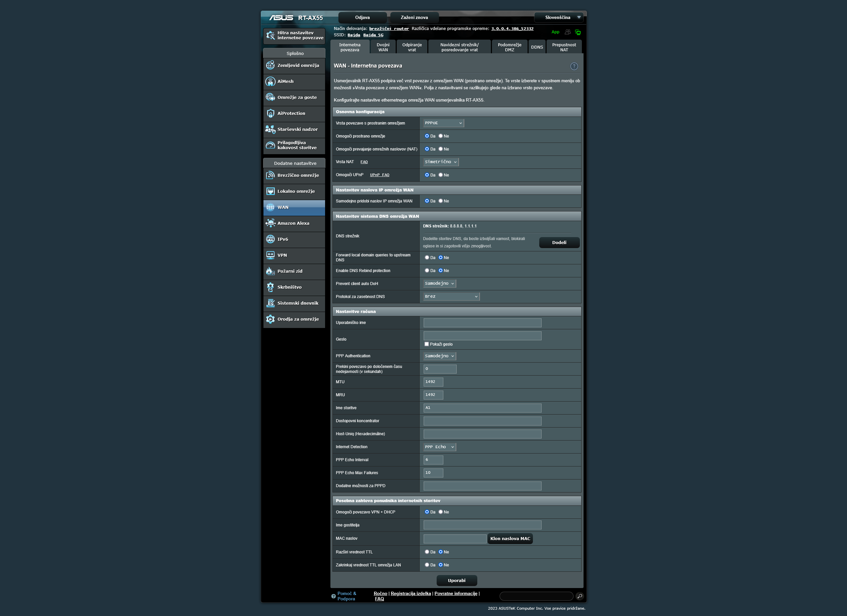Click the AiMesh sidebar icon
Image resolution: width=847 pixels, height=616 pixels.
270,81
